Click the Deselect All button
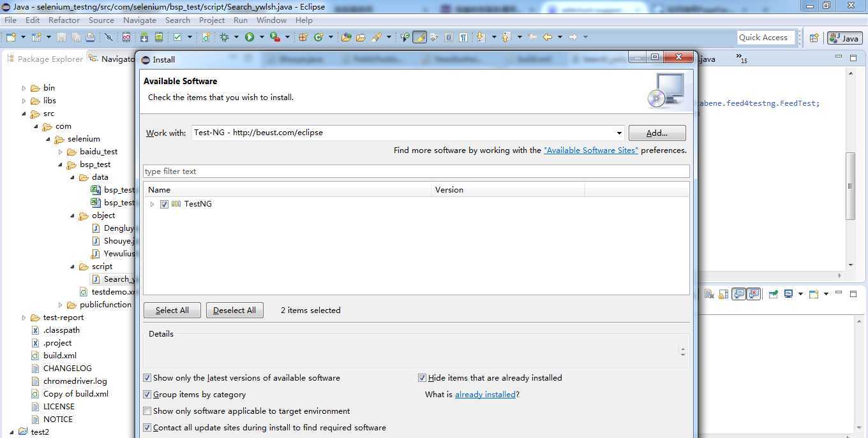This screenshot has height=438, width=868. 234,310
